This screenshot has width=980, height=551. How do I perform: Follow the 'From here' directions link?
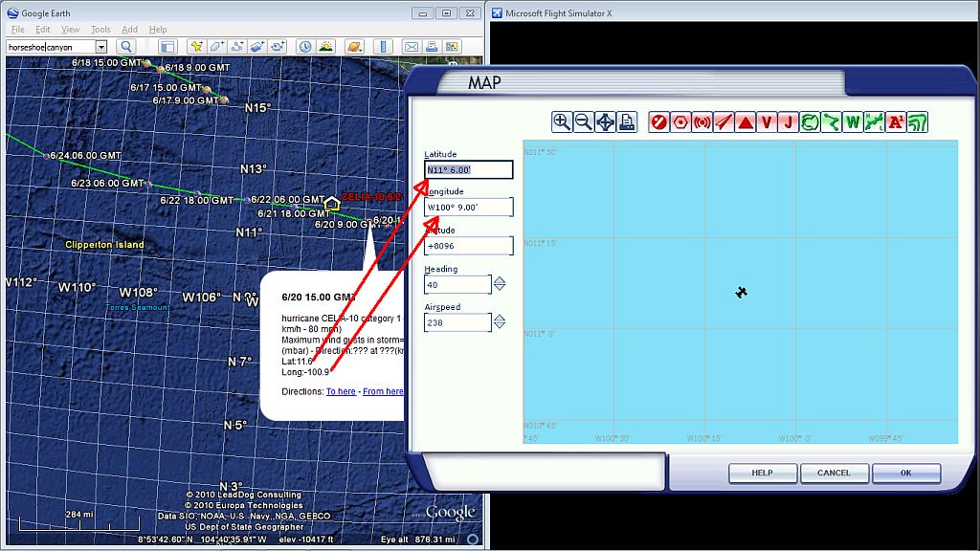[x=383, y=391]
